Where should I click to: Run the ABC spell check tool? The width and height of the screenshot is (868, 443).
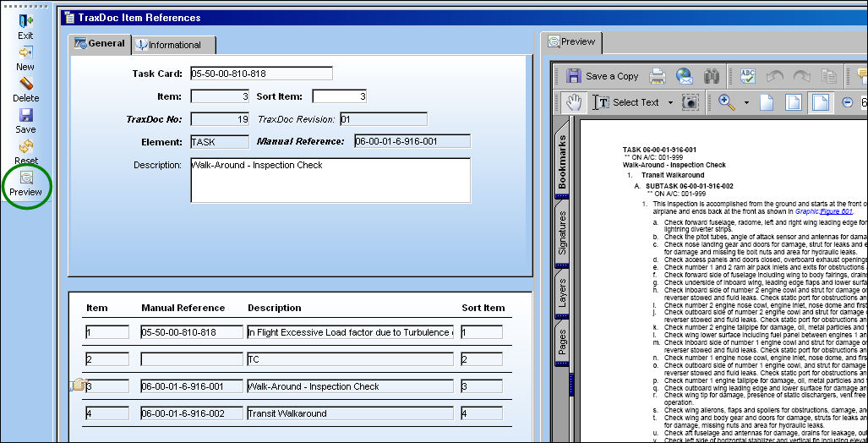[748, 76]
